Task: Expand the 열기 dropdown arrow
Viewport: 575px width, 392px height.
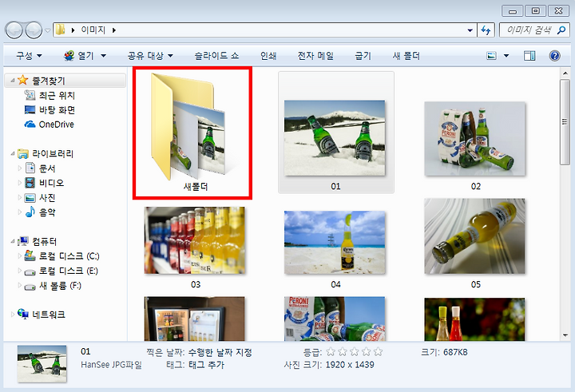Action: [x=103, y=56]
